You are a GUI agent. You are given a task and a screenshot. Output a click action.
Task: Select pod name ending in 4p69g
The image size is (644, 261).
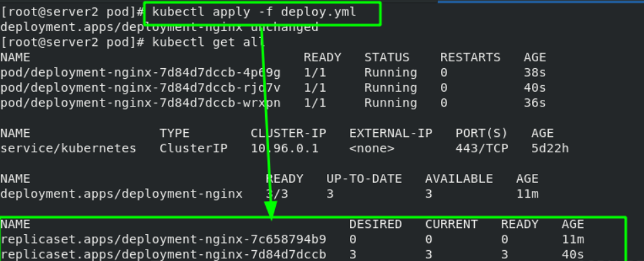tap(140, 73)
